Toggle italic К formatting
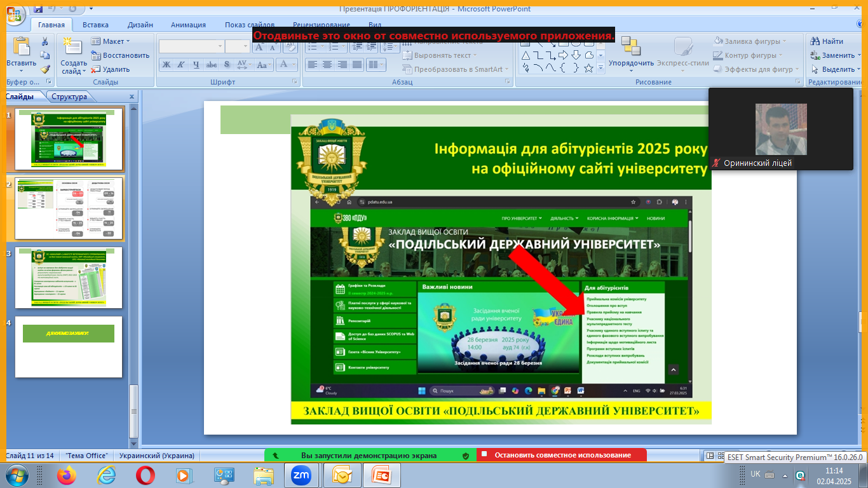This screenshot has height=488, width=868. coord(181,65)
